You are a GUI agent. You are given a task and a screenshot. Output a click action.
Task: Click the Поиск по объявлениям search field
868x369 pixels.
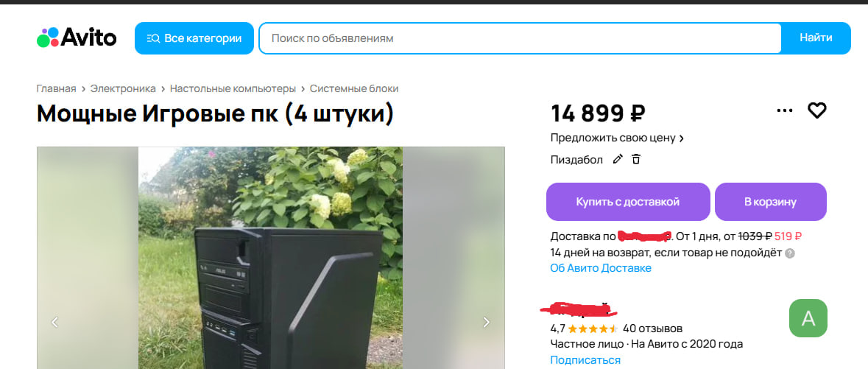coord(520,38)
